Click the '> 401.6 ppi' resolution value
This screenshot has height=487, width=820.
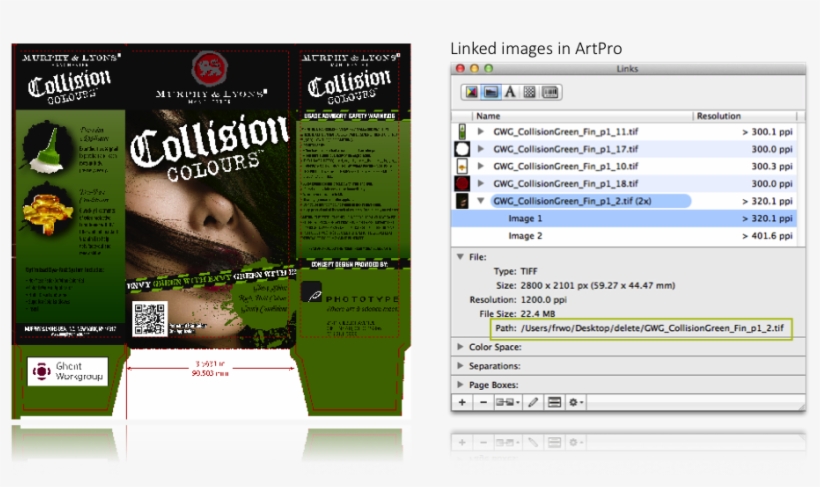click(x=767, y=236)
